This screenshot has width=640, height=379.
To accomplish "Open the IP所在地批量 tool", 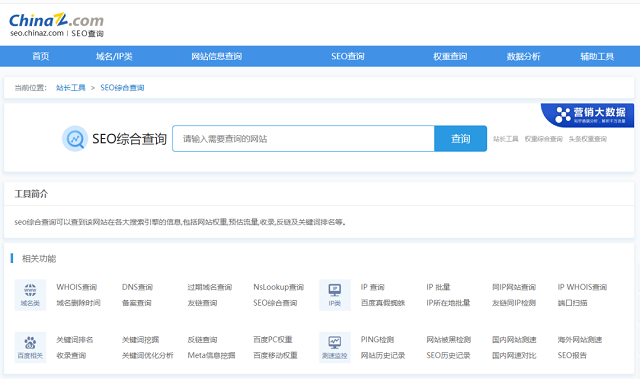I will pos(448,303).
